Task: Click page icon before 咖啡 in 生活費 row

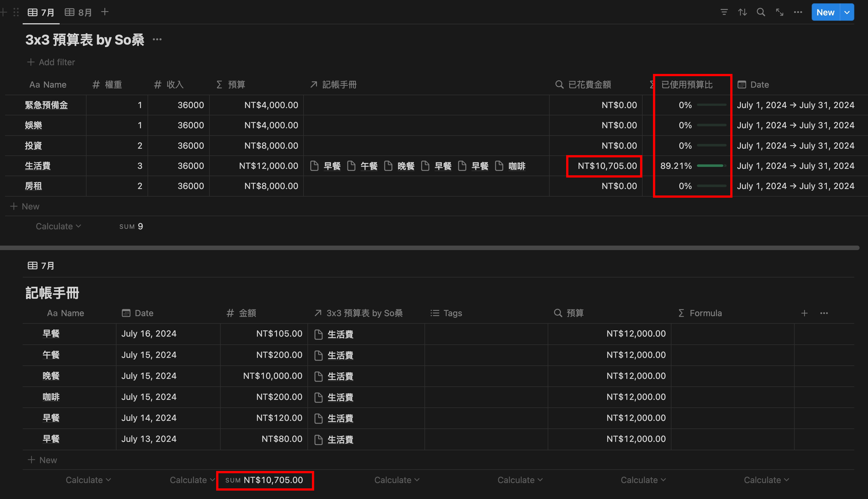Action: coord(499,166)
